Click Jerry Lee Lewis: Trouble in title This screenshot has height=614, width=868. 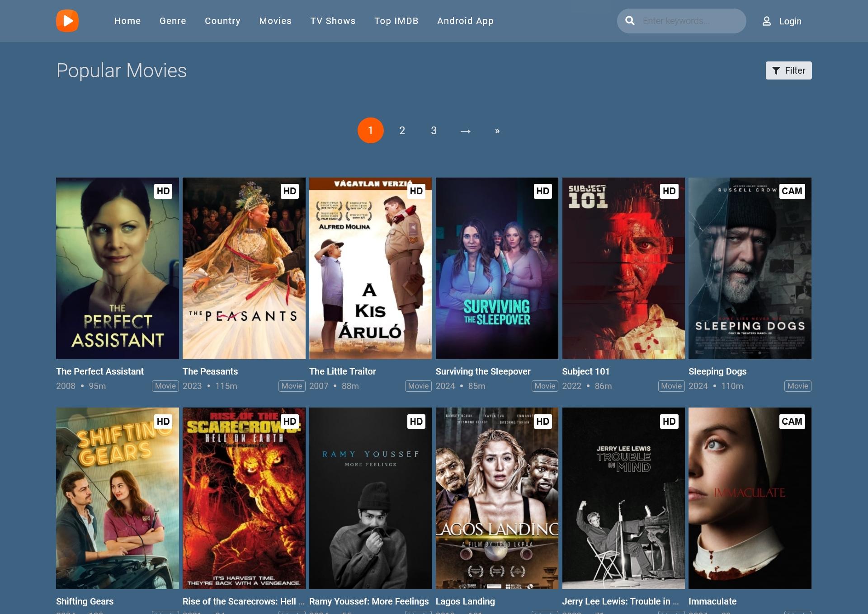620,601
